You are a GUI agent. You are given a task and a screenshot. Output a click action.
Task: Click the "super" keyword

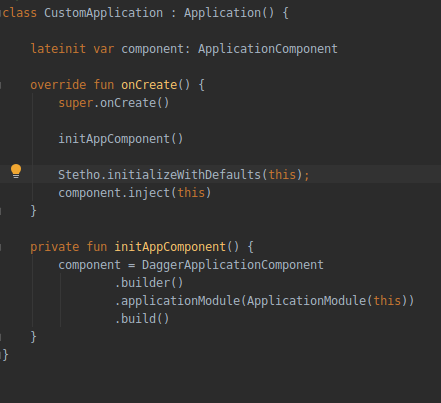click(76, 103)
